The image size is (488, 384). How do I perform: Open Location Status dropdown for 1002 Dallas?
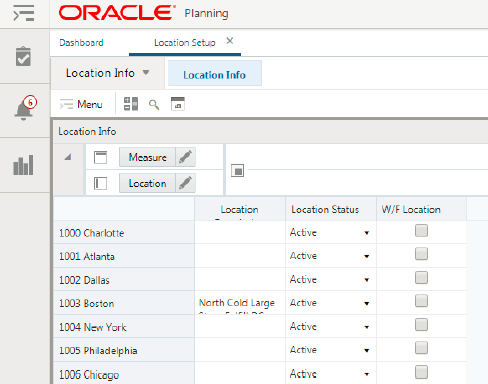(367, 280)
